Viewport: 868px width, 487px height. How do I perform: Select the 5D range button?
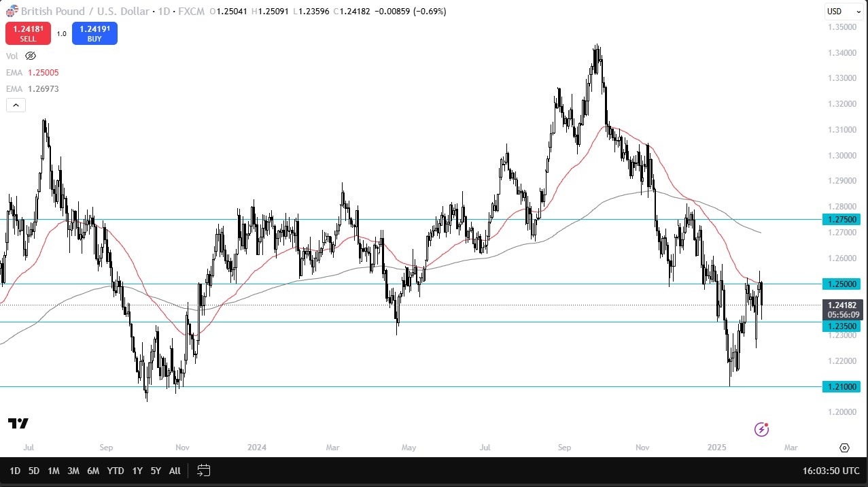coord(33,470)
